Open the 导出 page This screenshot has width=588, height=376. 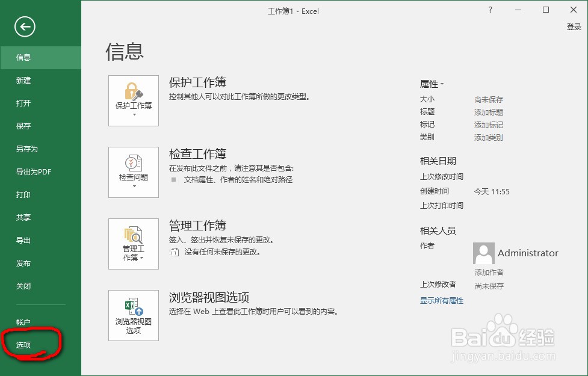point(40,240)
